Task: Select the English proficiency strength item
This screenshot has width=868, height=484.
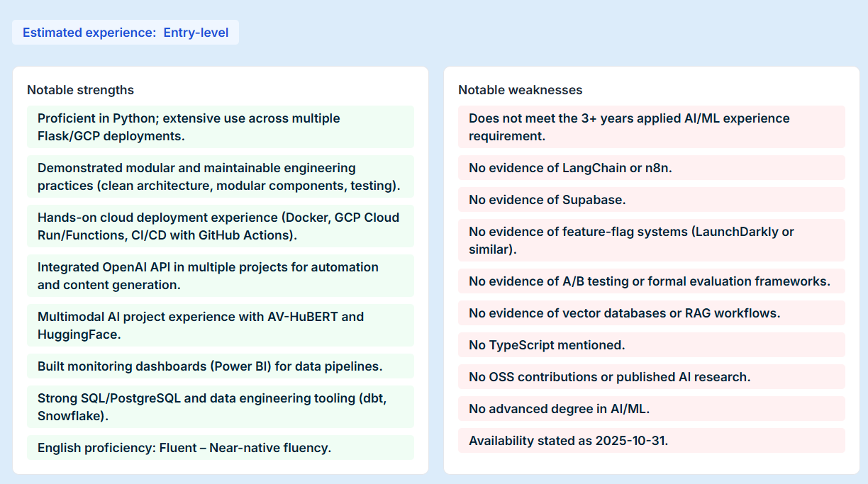Action: (220, 448)
